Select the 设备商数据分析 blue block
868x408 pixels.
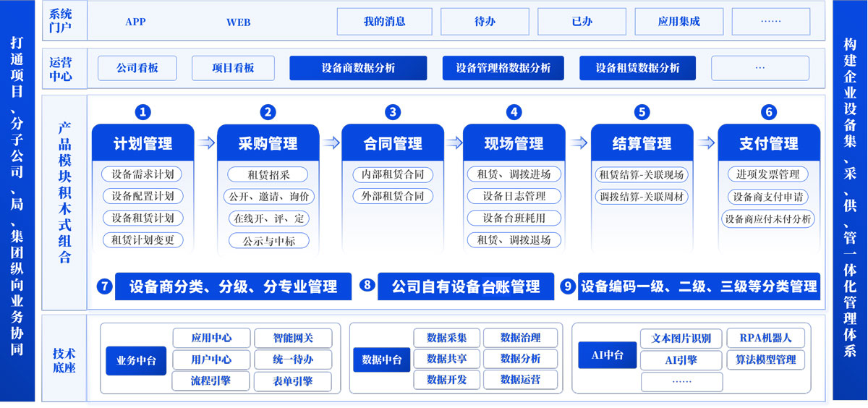pyautogui.click(x=358, y=68)
